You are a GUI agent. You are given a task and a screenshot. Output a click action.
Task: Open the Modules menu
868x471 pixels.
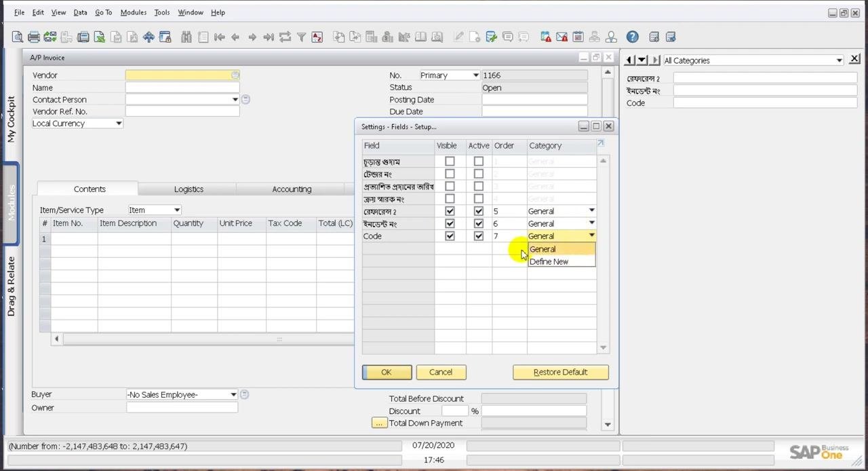point(134,12)
